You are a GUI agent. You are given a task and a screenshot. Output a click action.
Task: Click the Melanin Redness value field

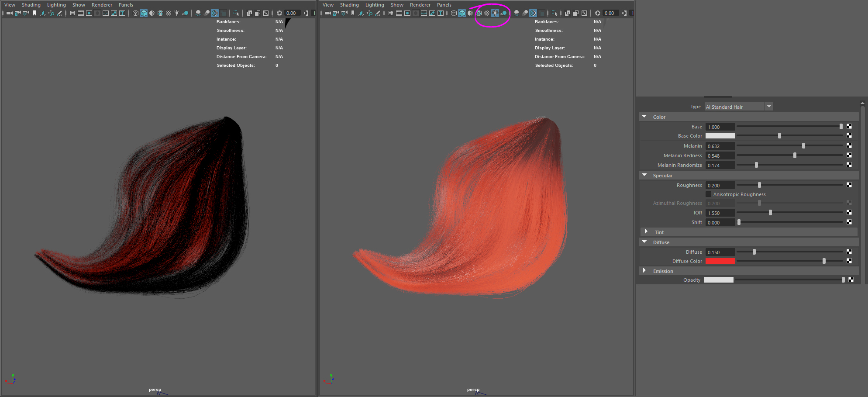[x=720, y=156]
